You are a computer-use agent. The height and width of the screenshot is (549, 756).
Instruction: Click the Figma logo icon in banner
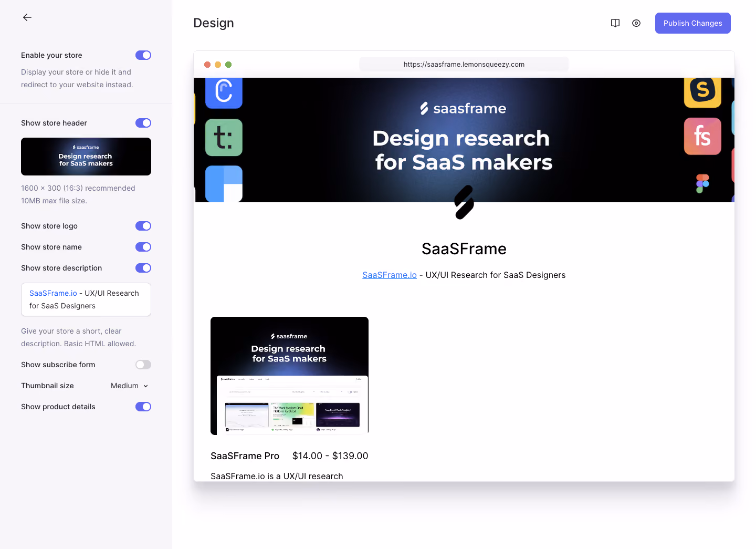[x=702, y=184]
